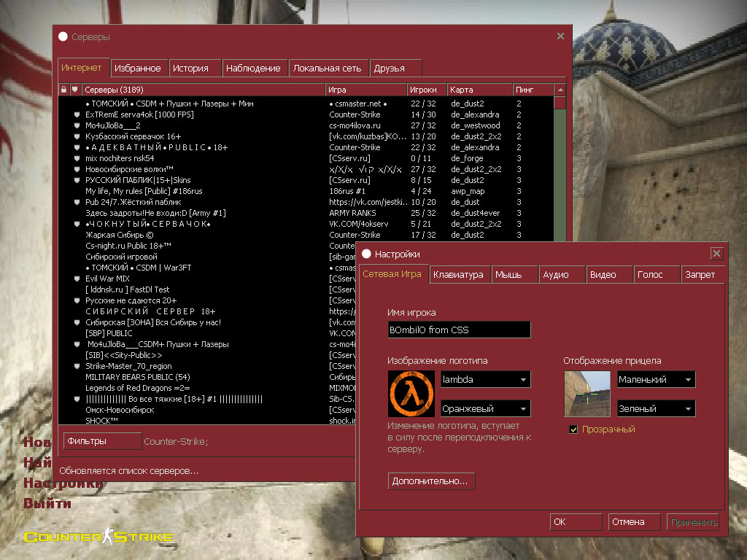The image size is (747, 560).
Task: Open the Оранжевый logo color dropdown
Action: [x=485, y=408]
